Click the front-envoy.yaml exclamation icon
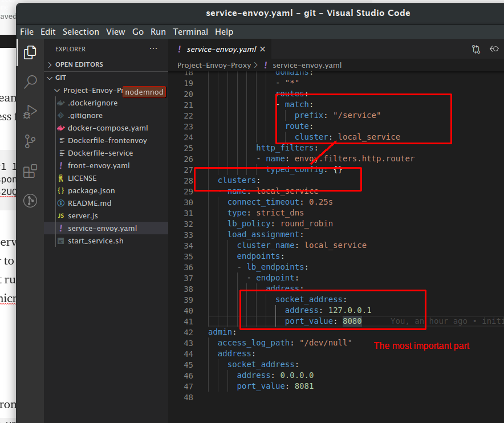Viewport: 504px width, 423px height. 61,165
